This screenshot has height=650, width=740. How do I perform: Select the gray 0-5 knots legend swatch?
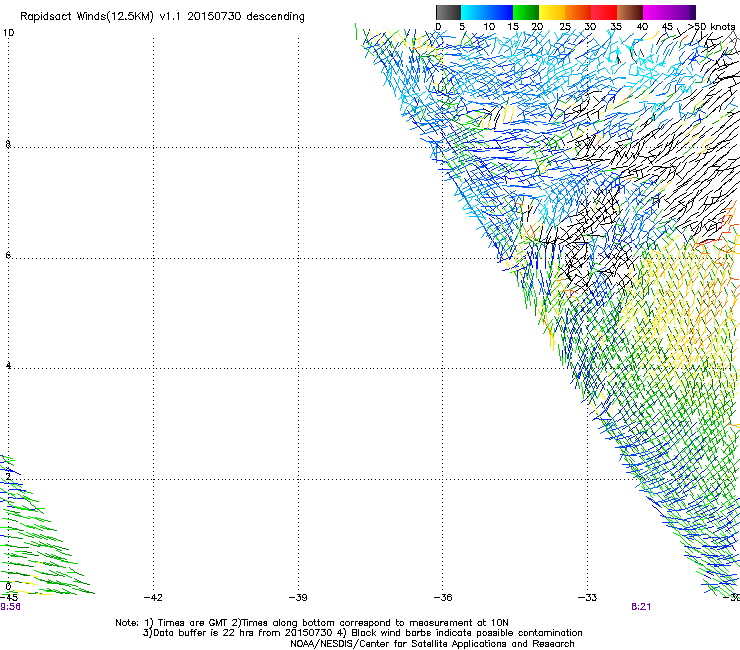pyautogui.click(x=448, y=12)
